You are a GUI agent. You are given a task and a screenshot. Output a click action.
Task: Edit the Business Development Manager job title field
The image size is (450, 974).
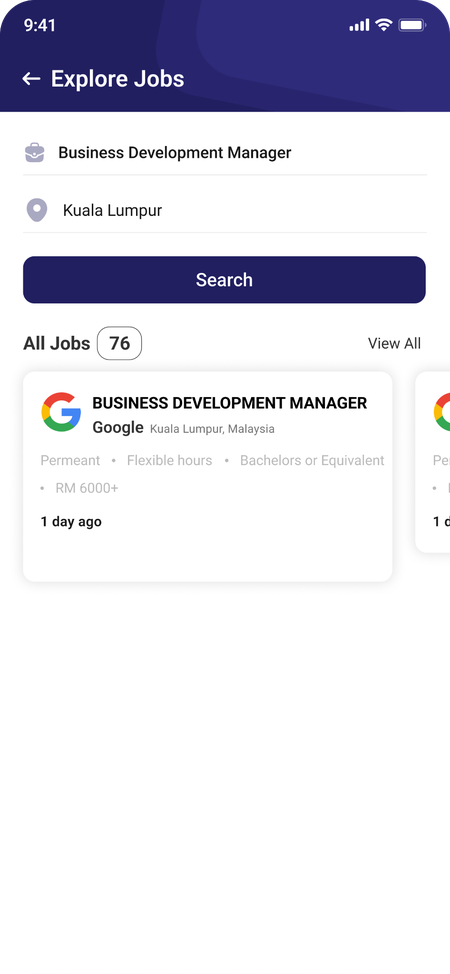tap(225, 153)
